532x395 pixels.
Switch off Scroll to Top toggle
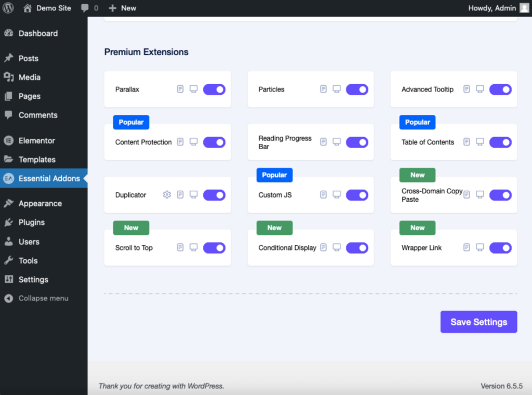pos(214,248)
